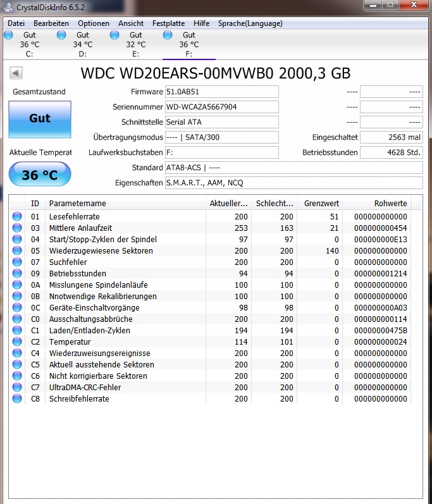Open the Ansicht menu
432x504 pixels.
(x=131, y=23)
